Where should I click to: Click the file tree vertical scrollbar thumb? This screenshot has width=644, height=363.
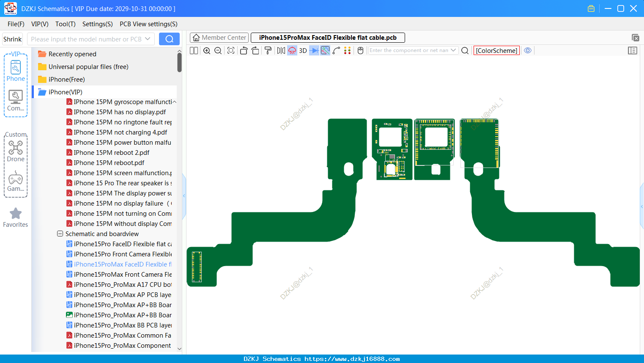(x=180, y=62)
